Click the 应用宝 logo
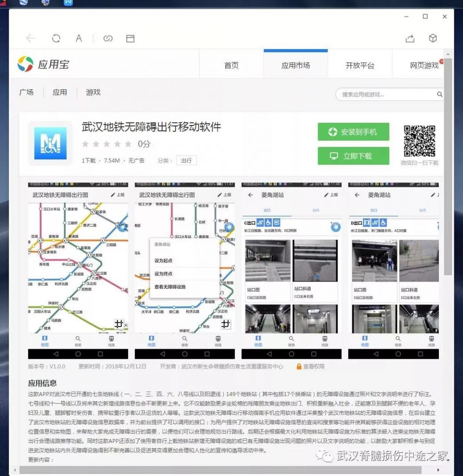Image resolution: width=463 pixels, height=476 pixels. 44,64
